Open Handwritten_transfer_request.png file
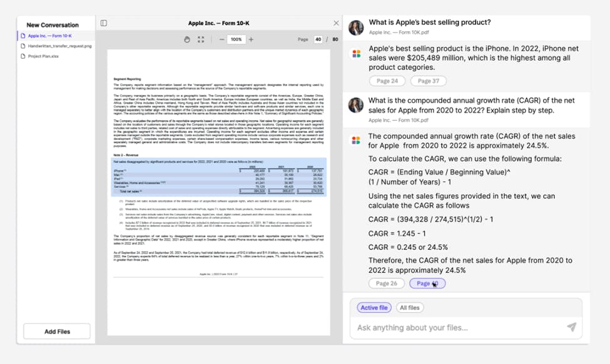This screenshot has height=364, width=610. click(x=60, y=46)
